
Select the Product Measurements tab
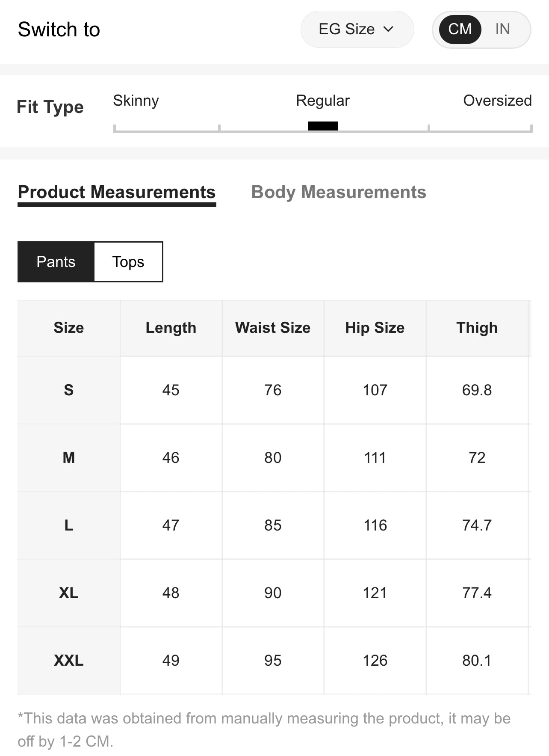click(117, 193)
